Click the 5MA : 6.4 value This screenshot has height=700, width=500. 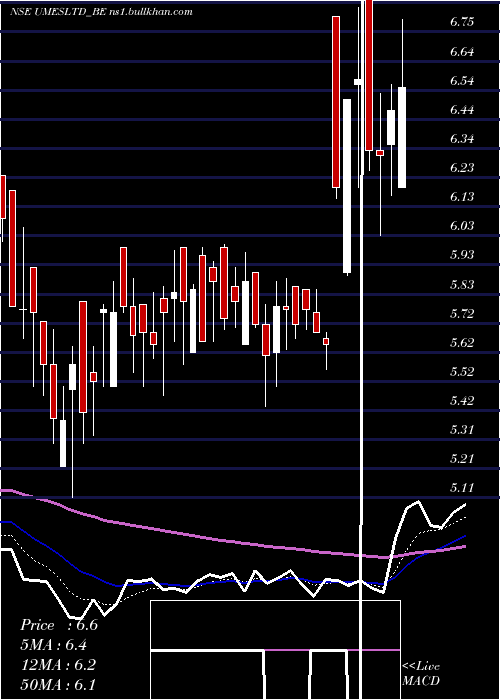point(54,645)
